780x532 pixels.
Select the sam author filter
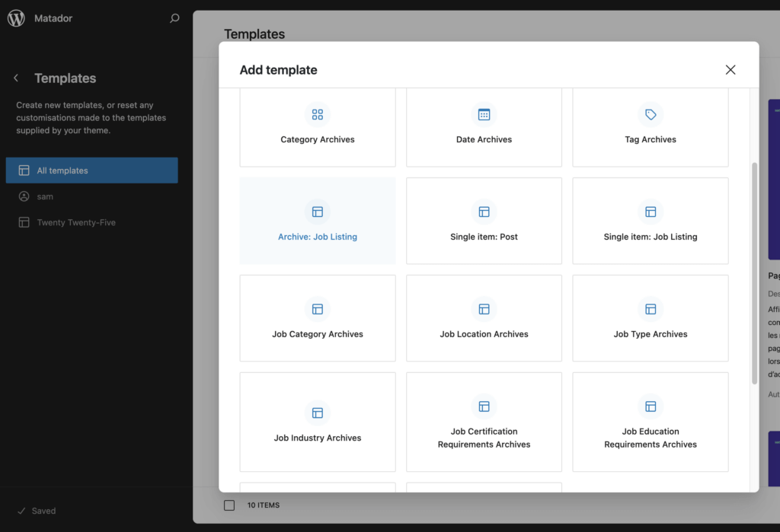point(45,196)
